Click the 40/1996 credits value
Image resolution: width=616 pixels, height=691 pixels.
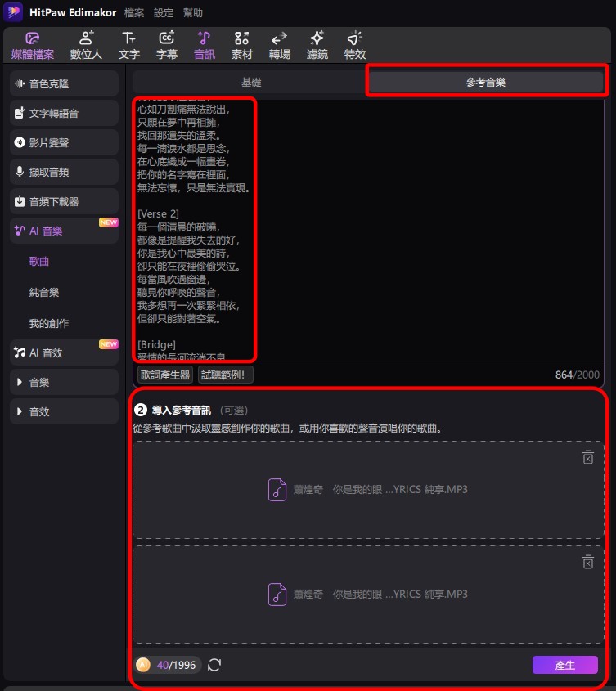[176, 665]
